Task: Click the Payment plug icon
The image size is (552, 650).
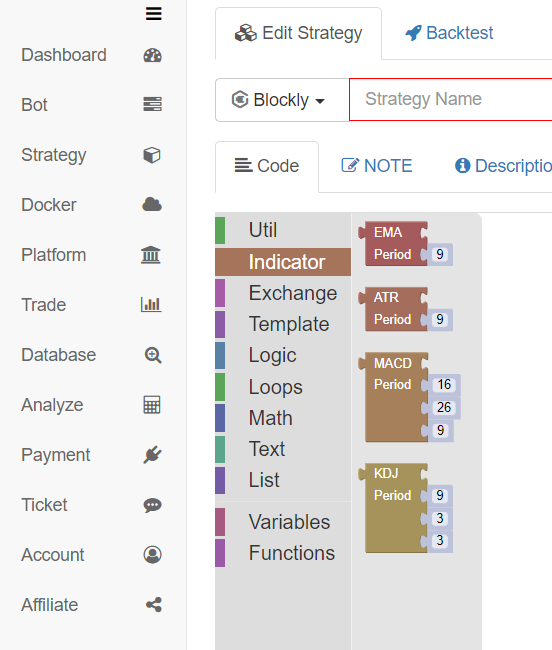Action: tap(152, 455)
